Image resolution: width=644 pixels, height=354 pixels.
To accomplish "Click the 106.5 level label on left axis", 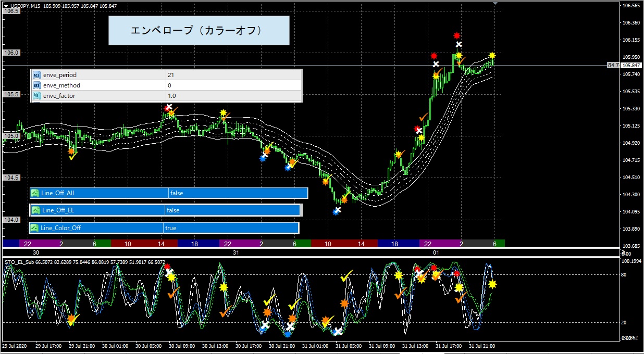I will click(12, 11).
